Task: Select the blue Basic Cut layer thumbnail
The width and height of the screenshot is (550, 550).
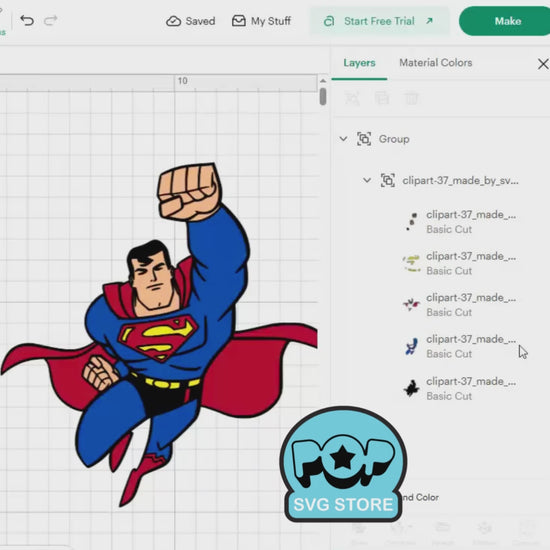Action: point(411,346)
